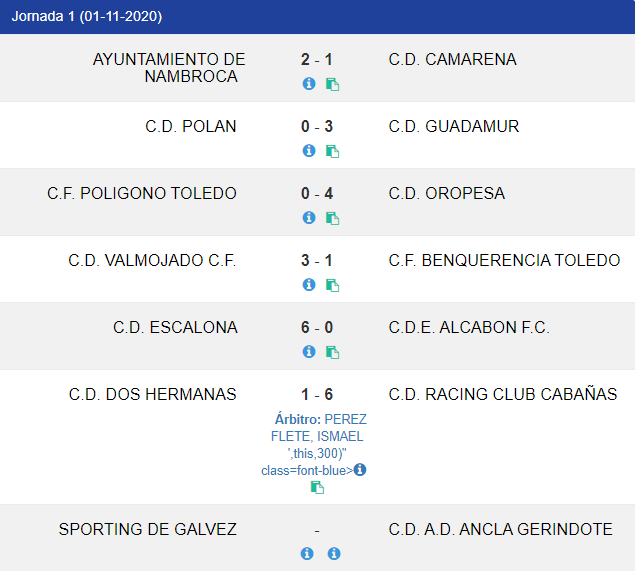Image resolution: width=641 pixels, height=574 pixels.
Task: Click info icon after class=font-blue text
Action: point(360,470)
